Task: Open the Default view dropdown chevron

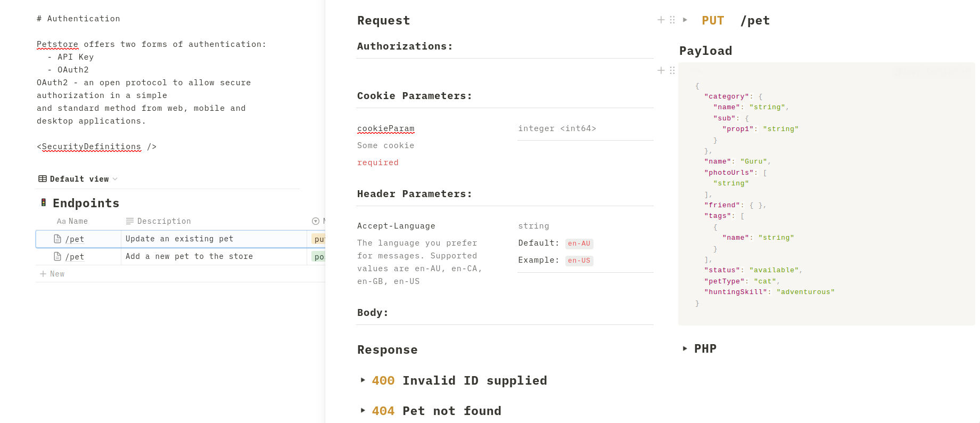Action: click(115, 179)
